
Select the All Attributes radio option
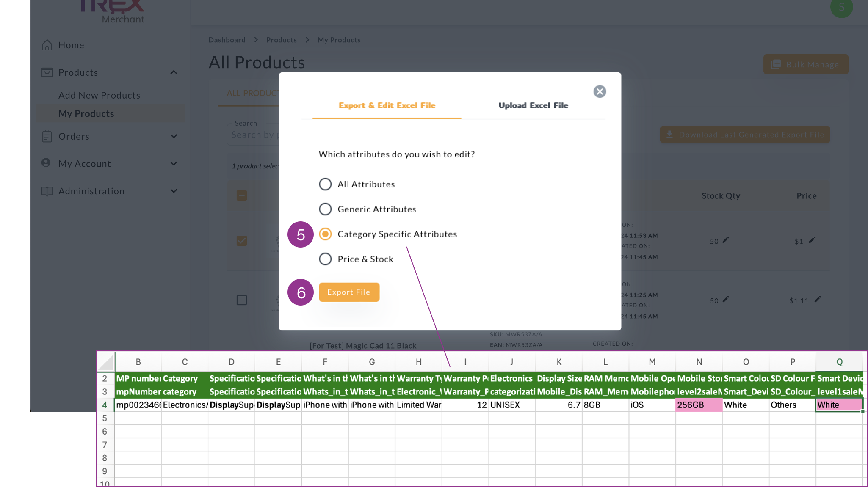325,184
